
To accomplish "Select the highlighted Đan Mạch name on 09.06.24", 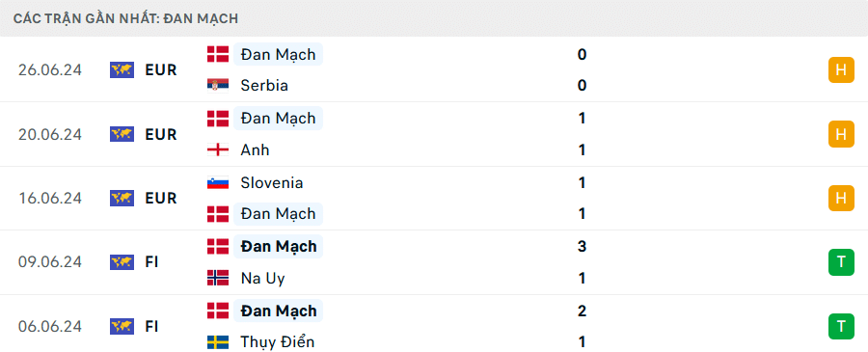I will tap(278, 246).
